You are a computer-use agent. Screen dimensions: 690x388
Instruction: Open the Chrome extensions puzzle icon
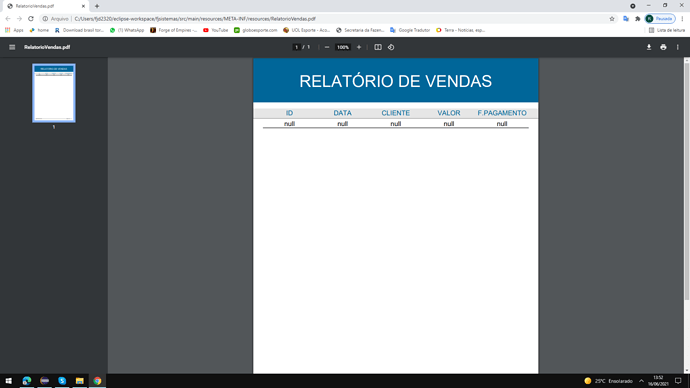click(637, 19)
